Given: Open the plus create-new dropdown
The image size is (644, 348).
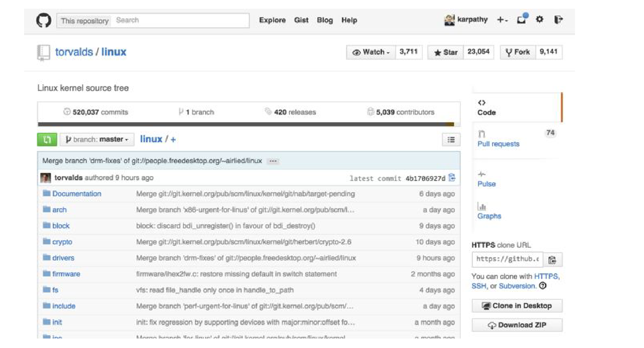Looking at the screenshot, I should [502, 20].
